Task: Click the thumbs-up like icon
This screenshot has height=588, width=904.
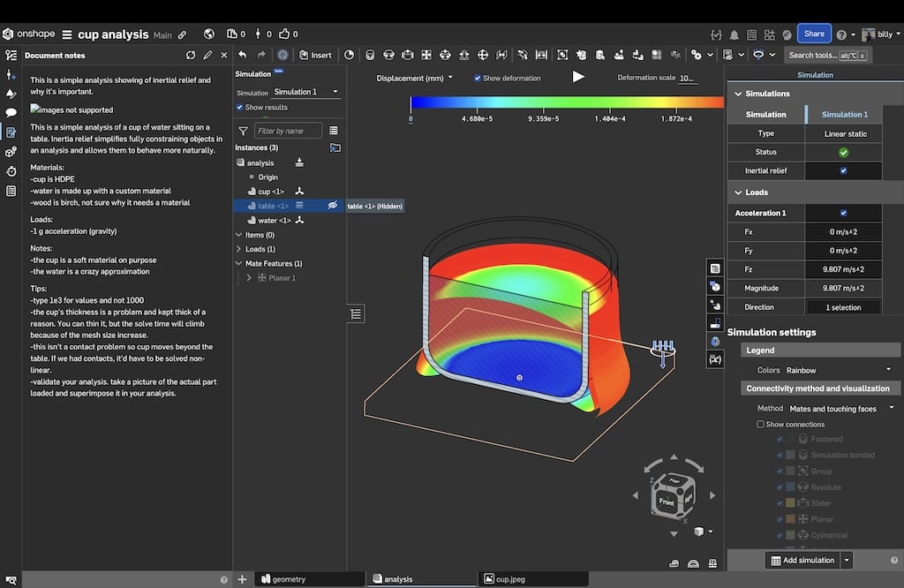Action: [x=284, y=34]
